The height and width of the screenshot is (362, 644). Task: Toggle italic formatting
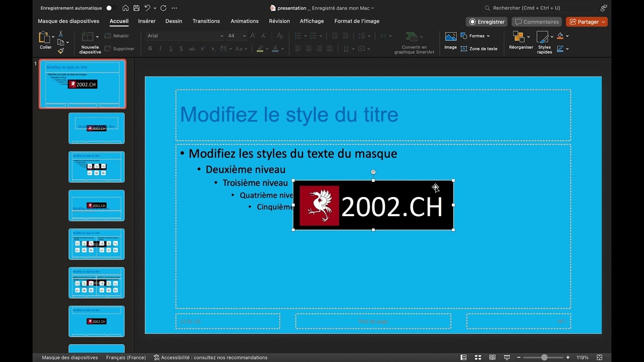160,49
